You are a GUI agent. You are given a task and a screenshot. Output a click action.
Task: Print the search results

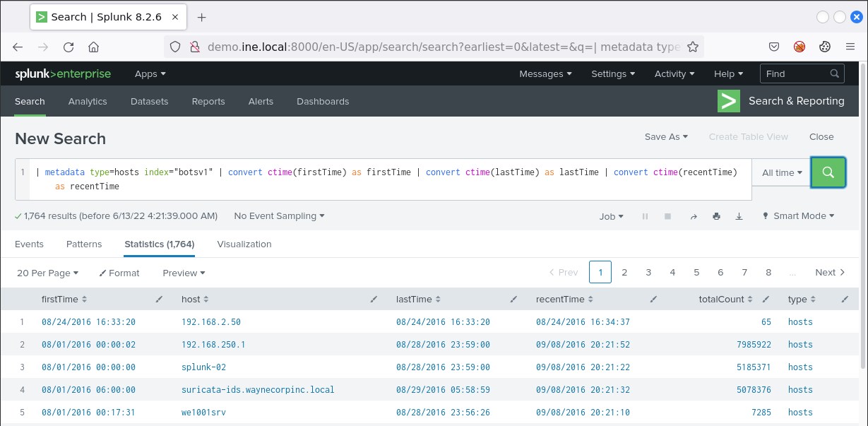click(x=716, y=216)
